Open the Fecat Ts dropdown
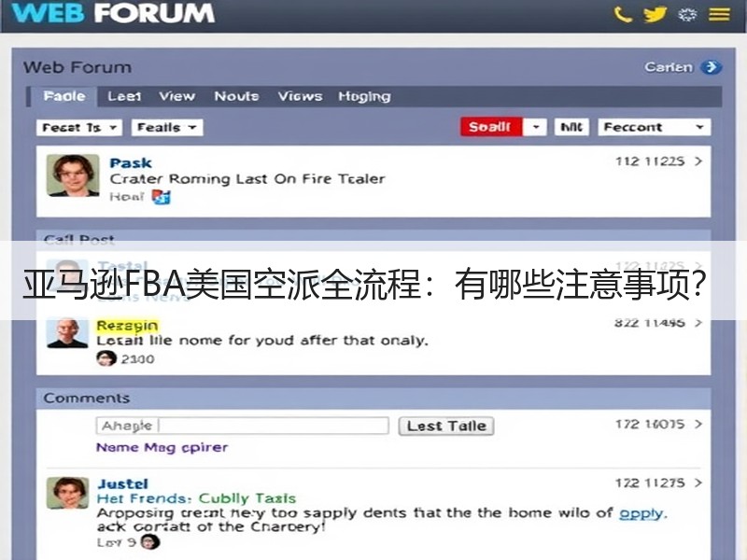The height and width of the screenshot is (560, 747). coord(79,128)
